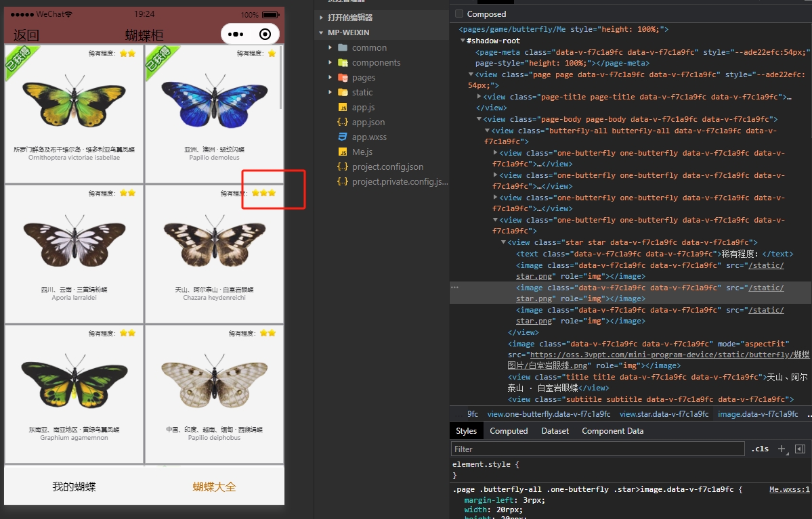The image size is (812, 519).
Task: Expand the static folder arrow
Action: 330,92
